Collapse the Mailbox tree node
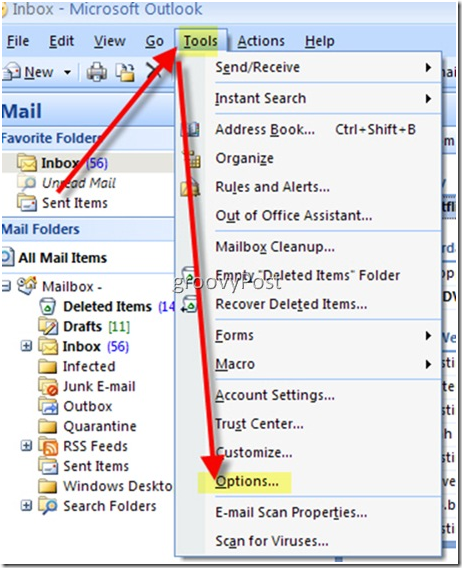The height and width of the screenshot is (568, 462). click(6, 286)
